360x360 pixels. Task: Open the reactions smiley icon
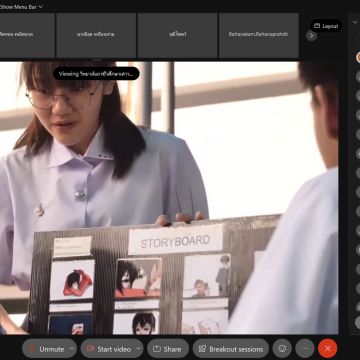tap(282, 349)
